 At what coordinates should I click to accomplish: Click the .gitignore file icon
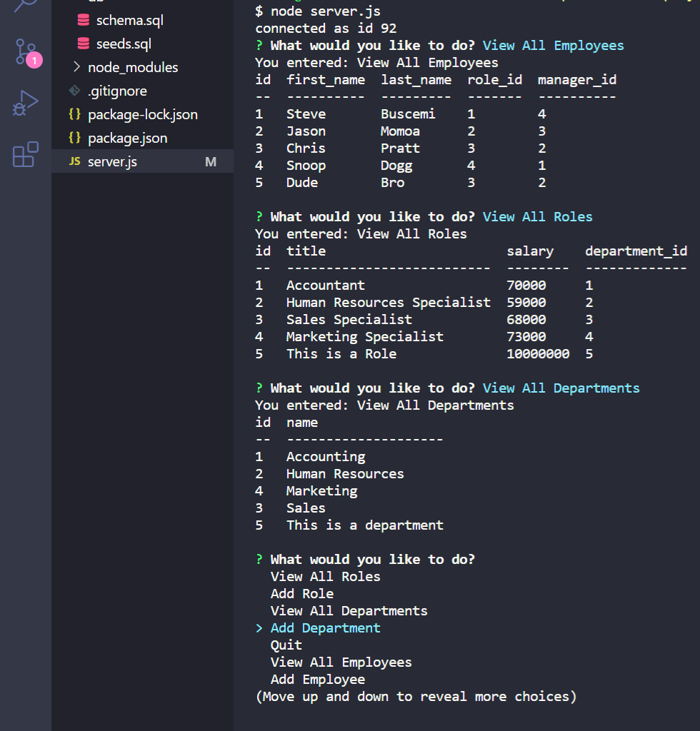[74, 91]
